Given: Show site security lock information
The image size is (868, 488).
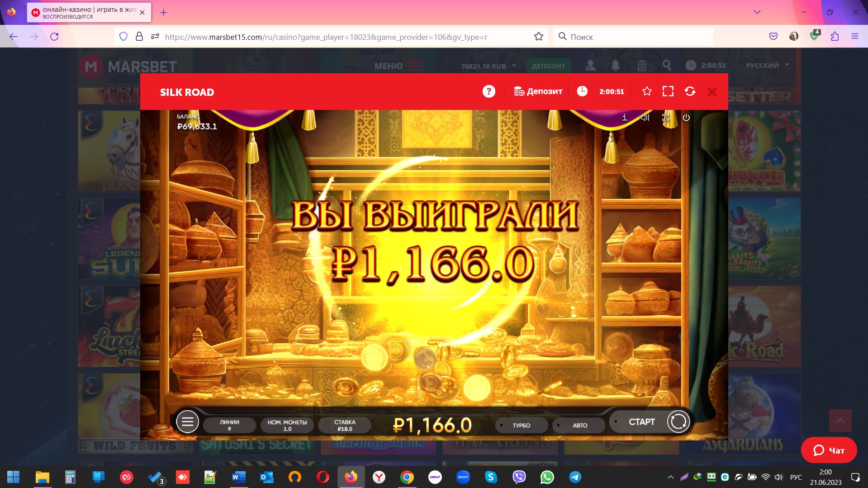Looking at the screenshot, I should tap(139, 37).
